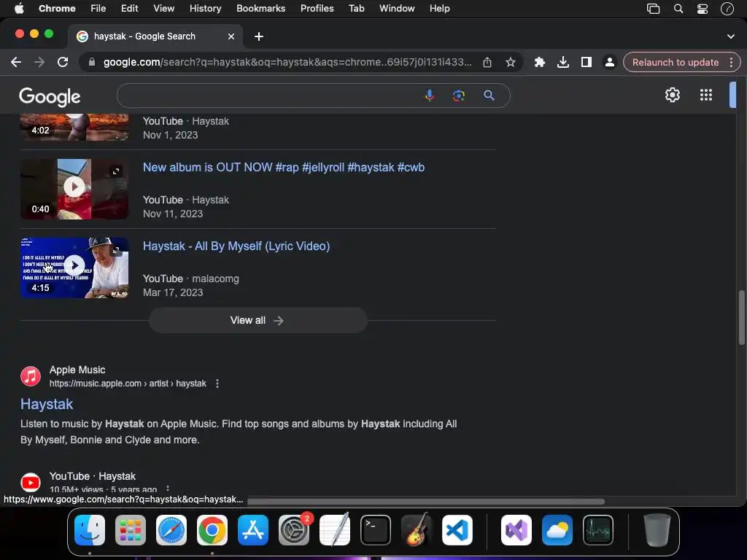Search by voice microphone icon

click(429, 96)
